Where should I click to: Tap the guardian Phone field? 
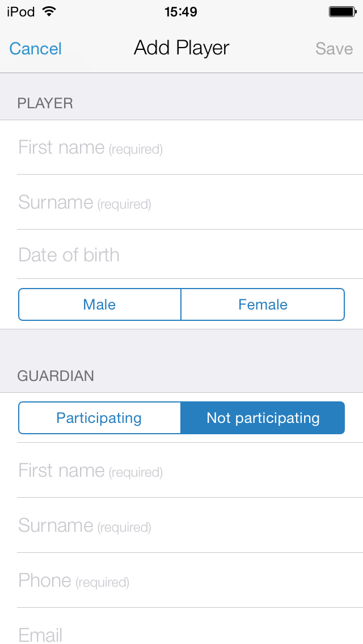[x=181, y=581]
